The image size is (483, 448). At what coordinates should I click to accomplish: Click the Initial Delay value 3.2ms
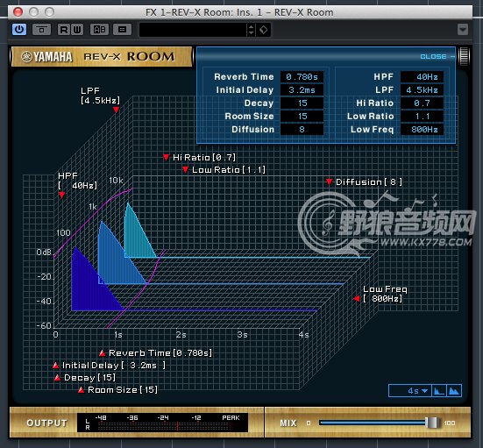pyautogui.click(x=302, y=90)
